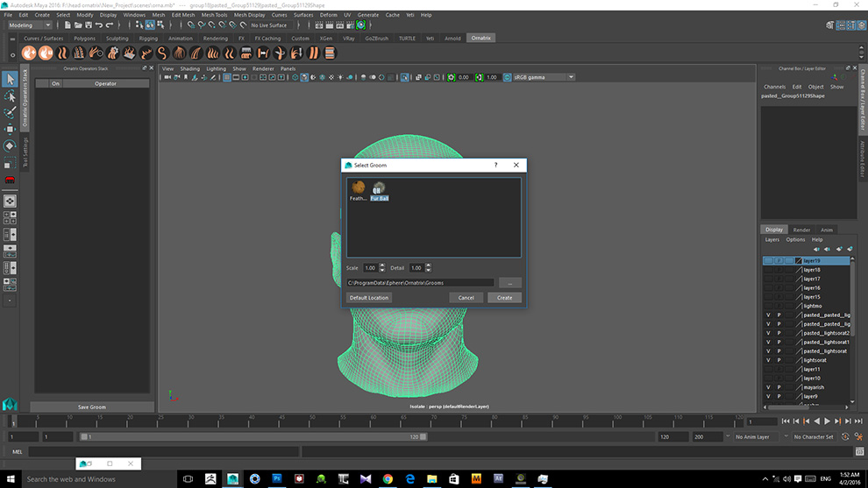Image resolution: width=868 pixels, height=488 pixels.
Task: Open Photoshop from the Windows taskbar
Action: 277,479
